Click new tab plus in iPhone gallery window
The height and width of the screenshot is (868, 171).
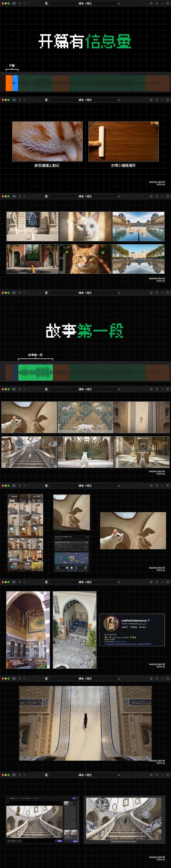(162, 485)
